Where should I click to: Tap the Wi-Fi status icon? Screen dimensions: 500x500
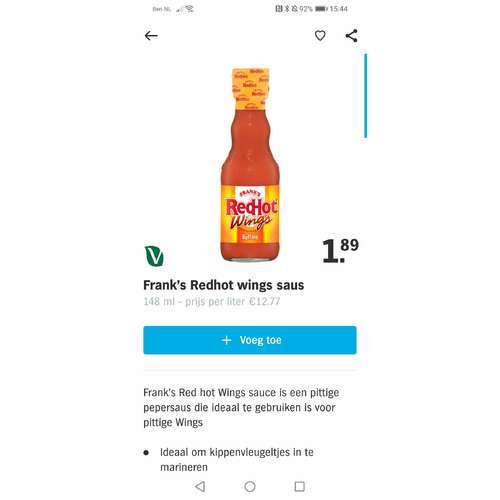point(190,9)
